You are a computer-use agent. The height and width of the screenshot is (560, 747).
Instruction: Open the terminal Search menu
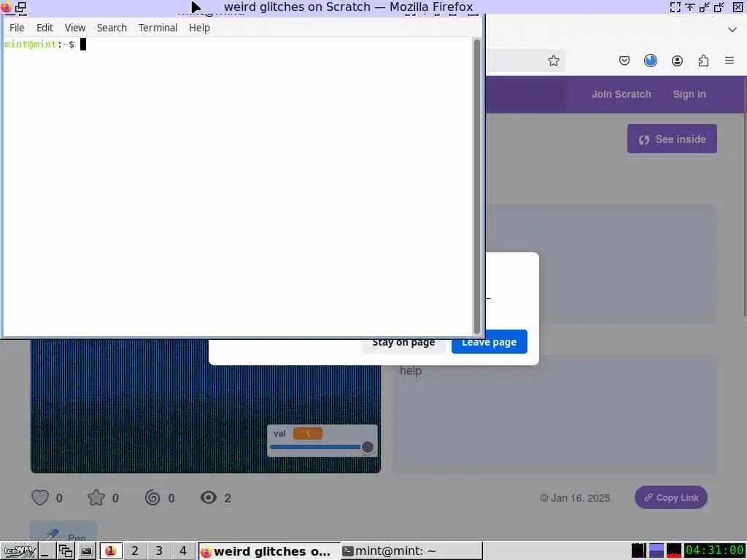click(x=112, y=28)
